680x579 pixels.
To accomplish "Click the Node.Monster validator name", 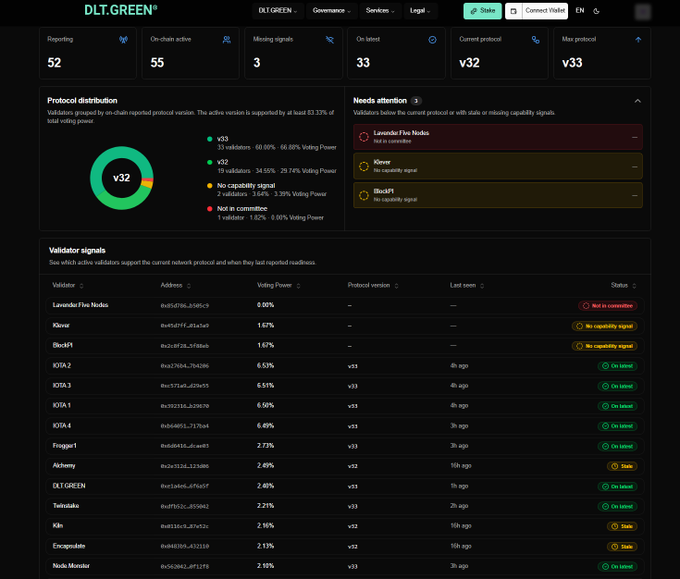I will [x=71, y=566].
